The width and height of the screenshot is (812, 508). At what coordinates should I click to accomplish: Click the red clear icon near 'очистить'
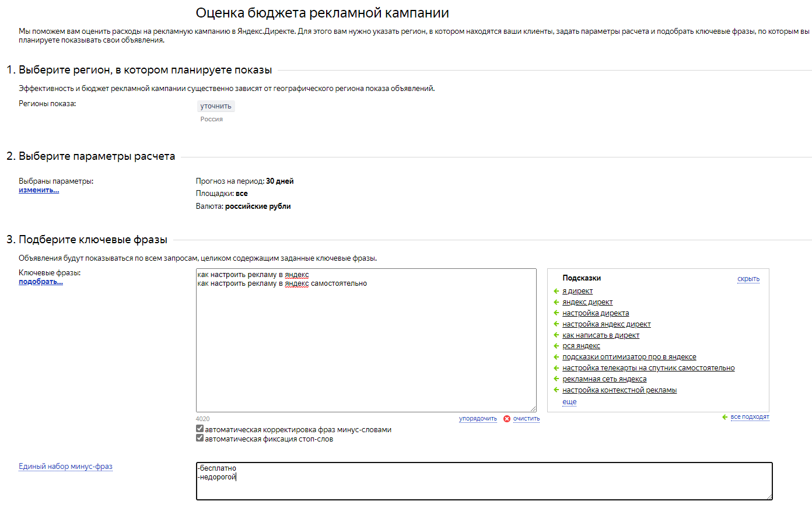point(507,419)
